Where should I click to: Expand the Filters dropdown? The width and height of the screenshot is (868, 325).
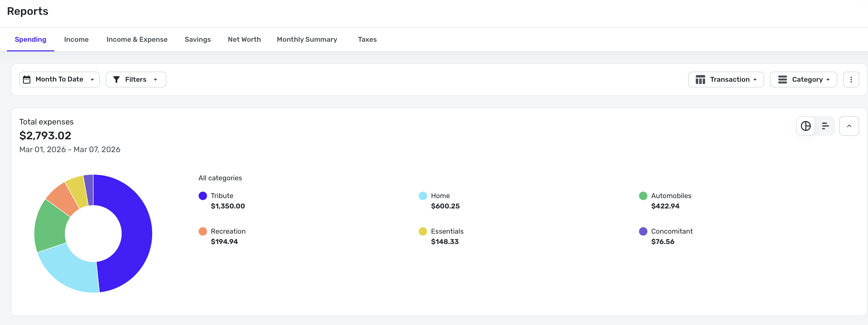click(136, 80)
